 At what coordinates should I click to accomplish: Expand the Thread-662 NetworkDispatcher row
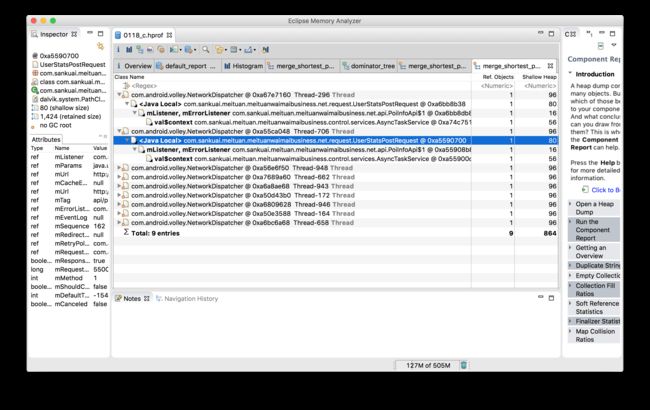point(119,177)
